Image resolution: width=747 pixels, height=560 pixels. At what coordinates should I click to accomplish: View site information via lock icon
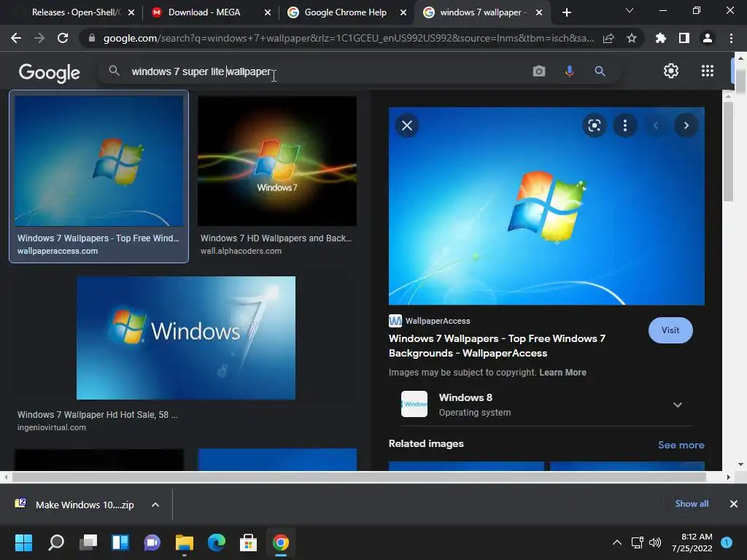click(x=92, y=38)
